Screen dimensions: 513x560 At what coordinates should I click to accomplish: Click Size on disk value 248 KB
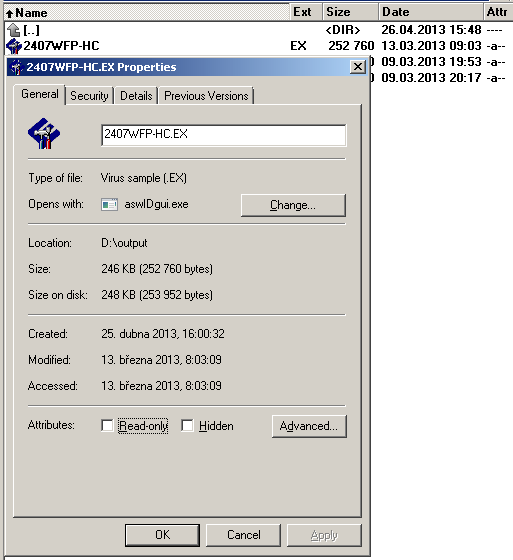click(157, 295)
